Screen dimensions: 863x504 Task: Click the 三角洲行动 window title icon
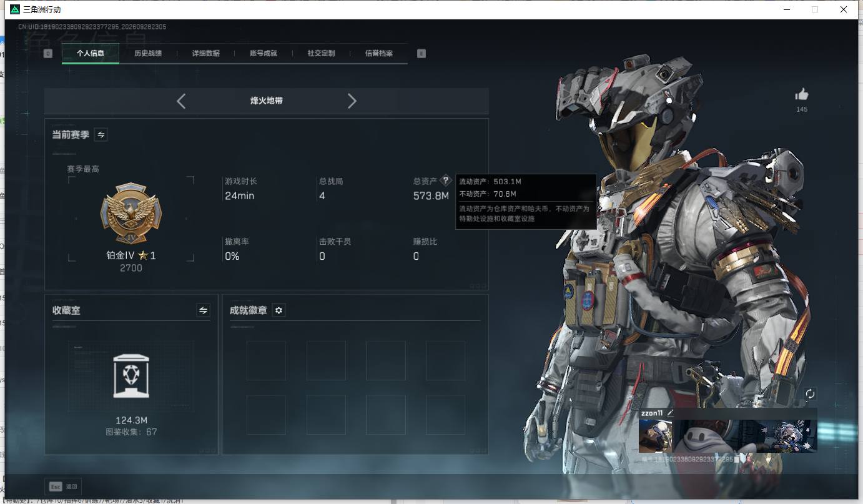pyautogui.click(x=14, y=9)
